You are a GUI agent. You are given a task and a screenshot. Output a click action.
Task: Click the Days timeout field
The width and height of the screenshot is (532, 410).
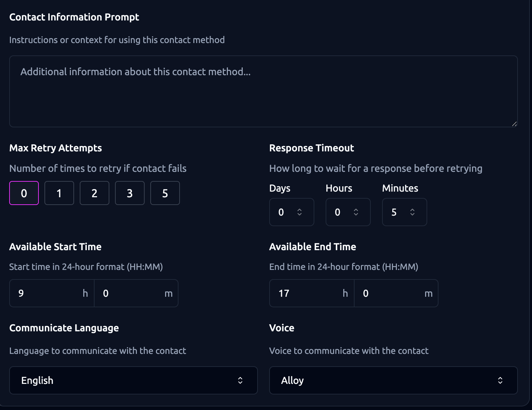click(x=284, y=212)
